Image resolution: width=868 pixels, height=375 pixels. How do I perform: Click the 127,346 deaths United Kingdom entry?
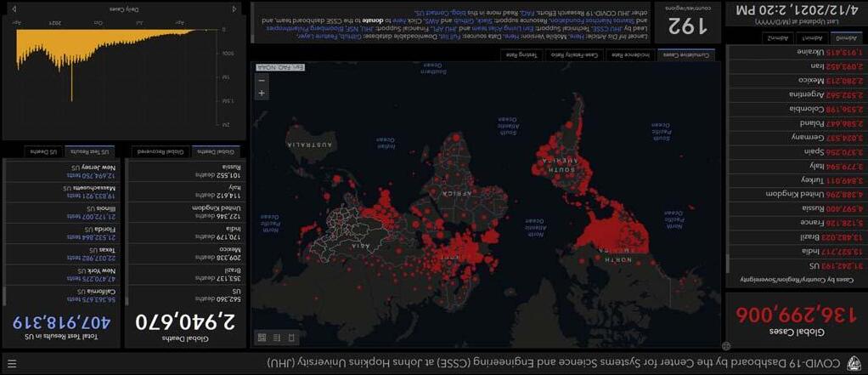pyautogui.click(x=187, y=211)
